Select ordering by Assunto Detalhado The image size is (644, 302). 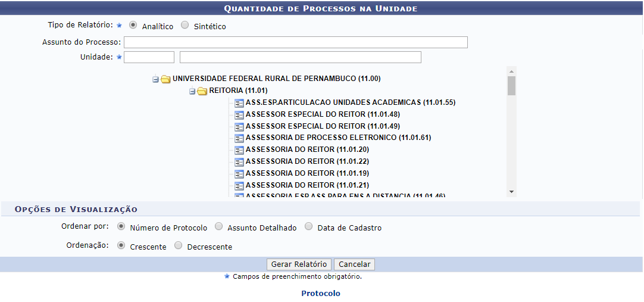tap(219, 227)
